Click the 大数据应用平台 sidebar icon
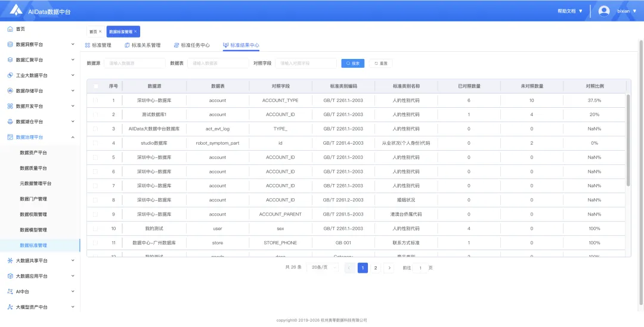Viewport: 644px width, 327px height. (10, 276)
